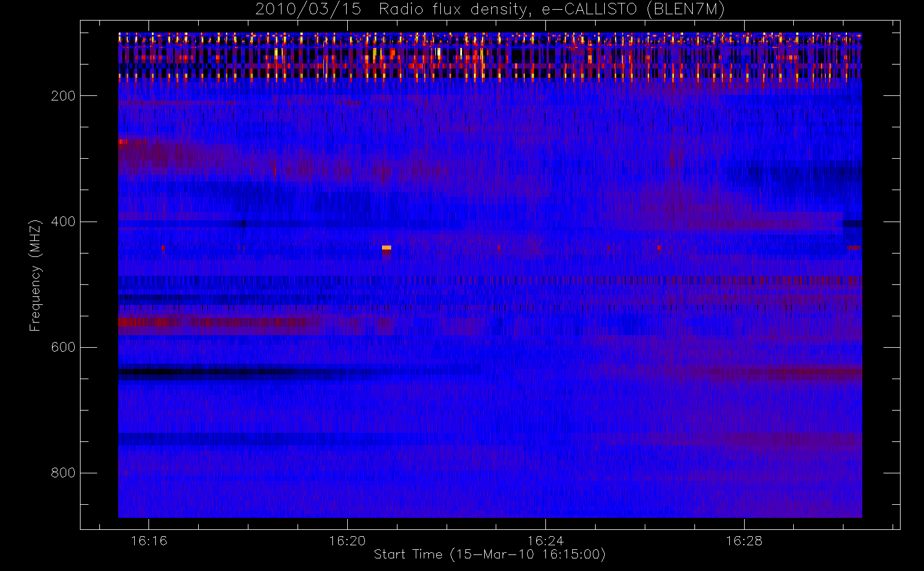The height and width of the screenshot is (571, 924).
Task: Click the 400 frequency tick label
Action: tap(63, 222)
